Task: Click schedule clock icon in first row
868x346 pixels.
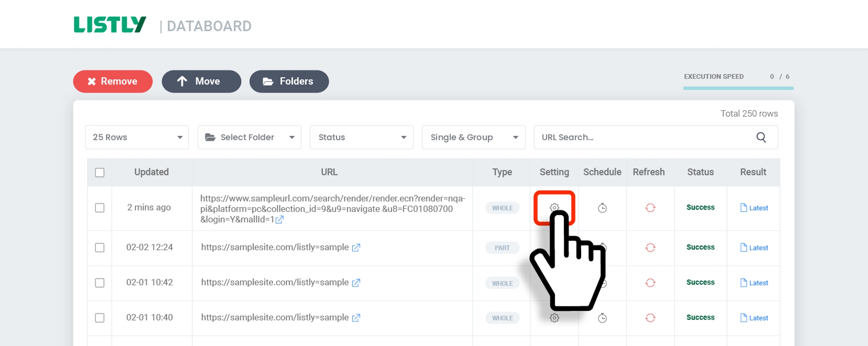Action: (x=602, y=208)
